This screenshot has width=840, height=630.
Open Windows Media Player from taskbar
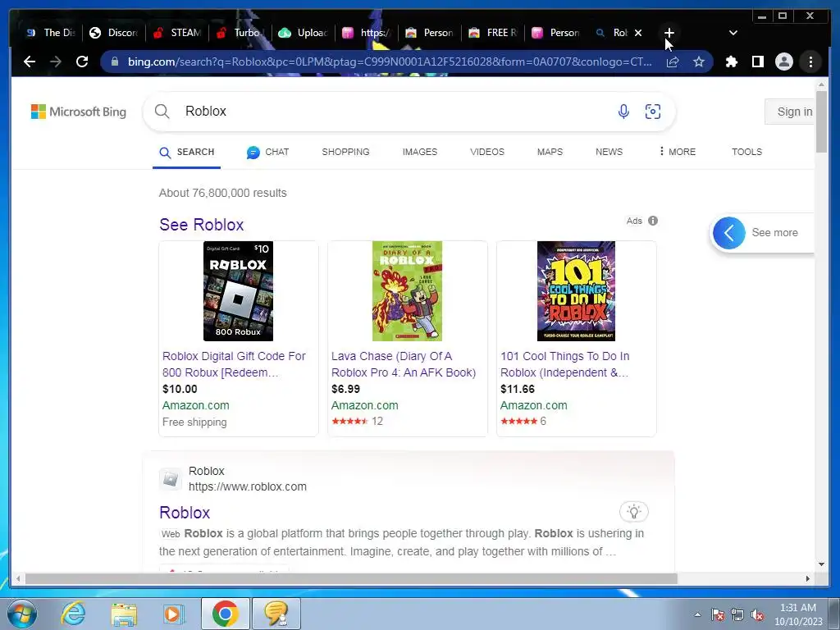tap(173, 614)
